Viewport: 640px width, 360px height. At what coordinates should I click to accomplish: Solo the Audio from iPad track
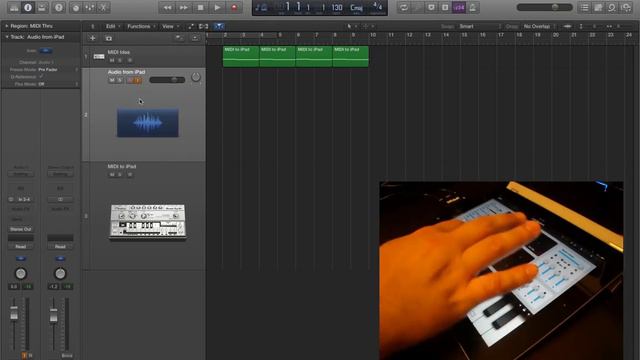(120, 80)
